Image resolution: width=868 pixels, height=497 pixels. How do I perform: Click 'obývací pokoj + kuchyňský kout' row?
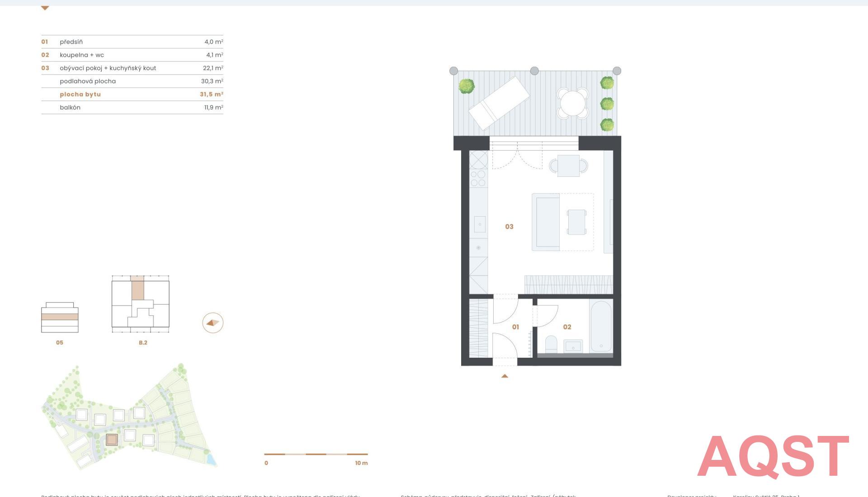pos(132,68)
